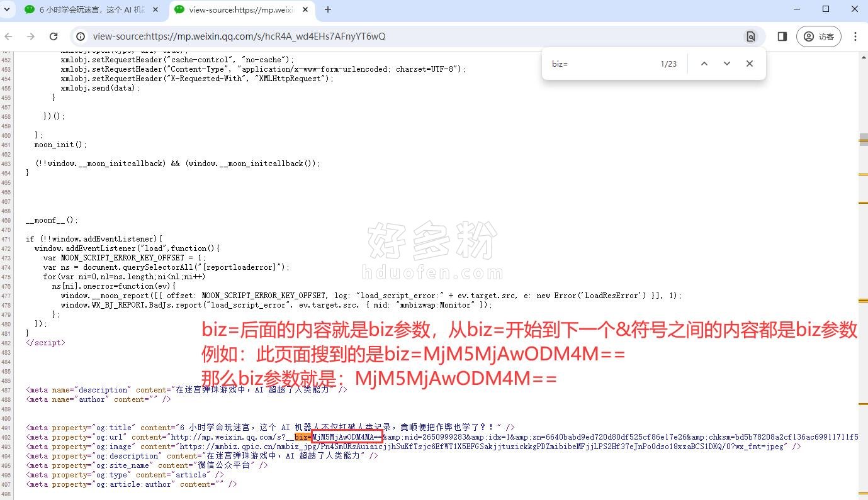This screenshot has height=500, width=868.
Task: Close the '6 小时学会玩迷宫' tab
Action: pyautogui.click(x=155, y=9)
